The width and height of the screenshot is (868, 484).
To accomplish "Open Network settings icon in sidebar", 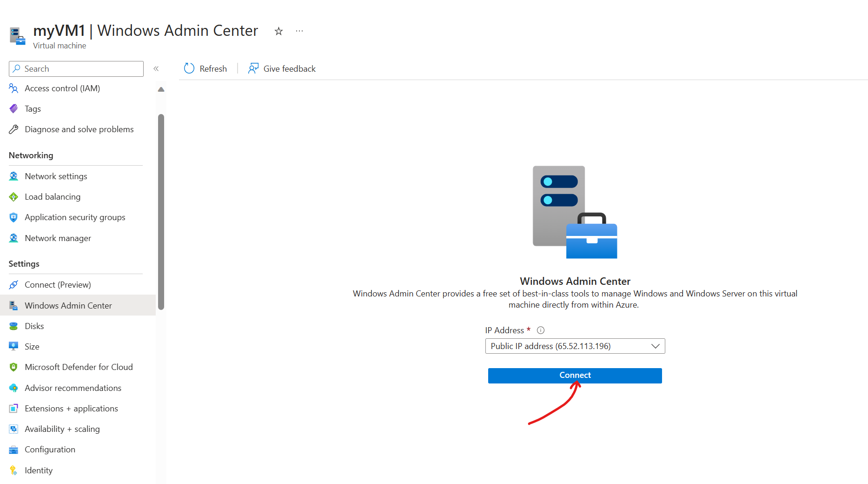I will [x=13, y=176].
